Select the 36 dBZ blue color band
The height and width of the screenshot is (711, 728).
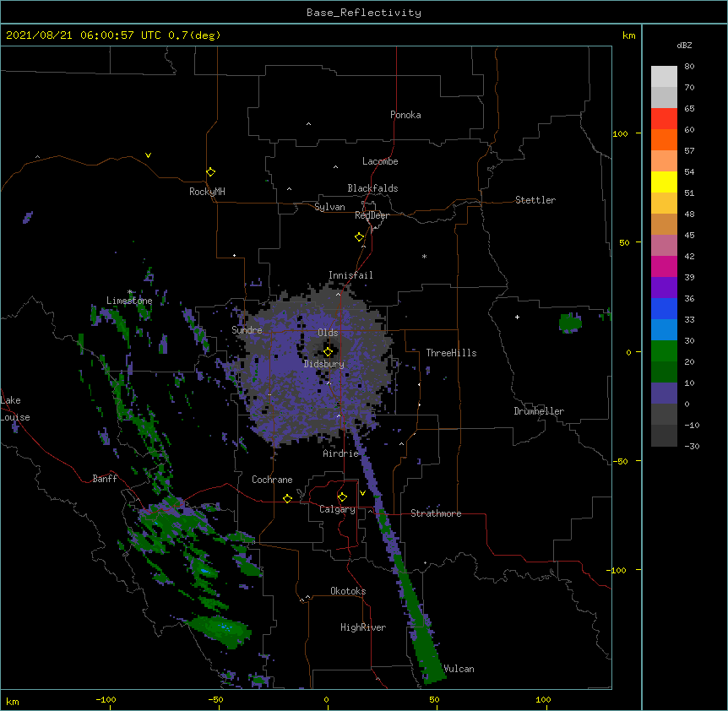664,308
